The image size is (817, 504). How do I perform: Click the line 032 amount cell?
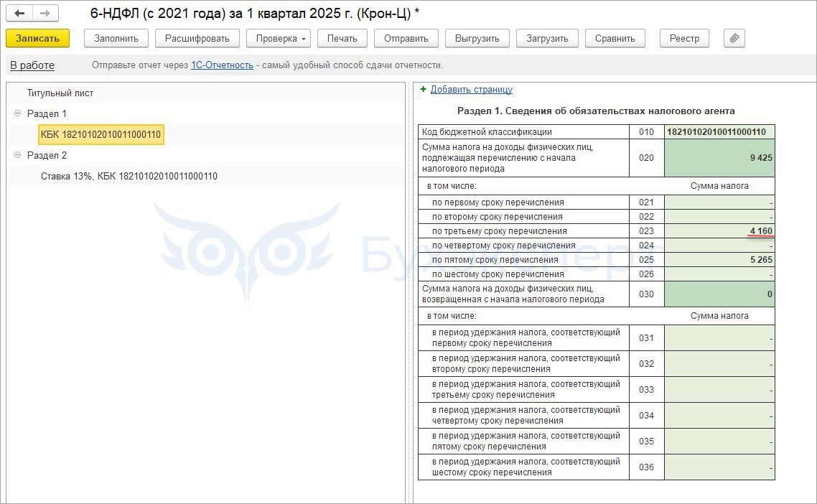719,364
